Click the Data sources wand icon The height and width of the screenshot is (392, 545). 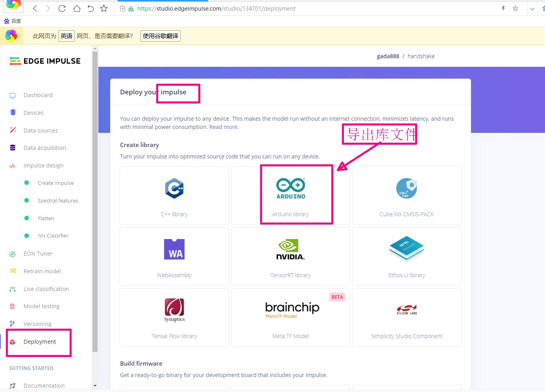pyautogui.click(x=13, y=130)
